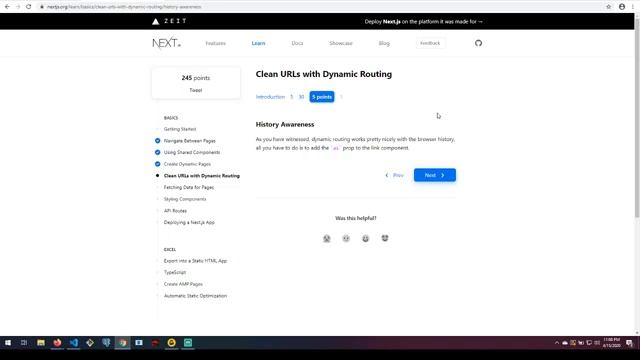Open the Git diamond icon on taskbar
The height and width of the screenshot is (360, 640).
[x=90, y=342]
